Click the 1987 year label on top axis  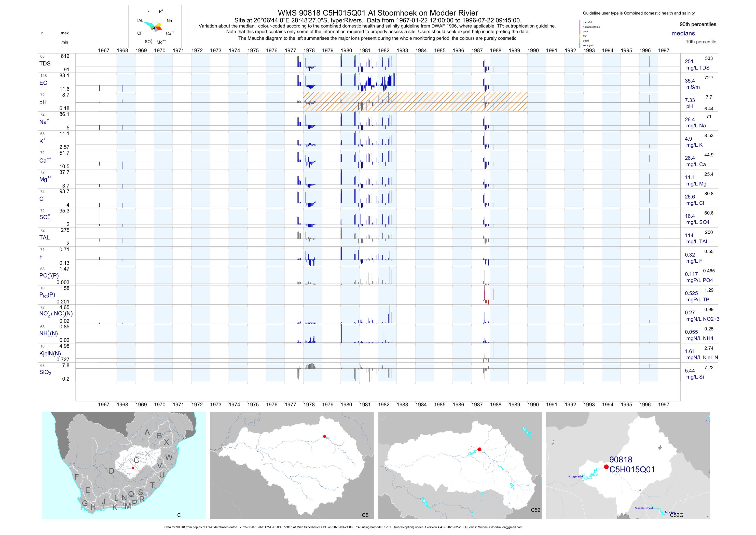coord(477,50)
